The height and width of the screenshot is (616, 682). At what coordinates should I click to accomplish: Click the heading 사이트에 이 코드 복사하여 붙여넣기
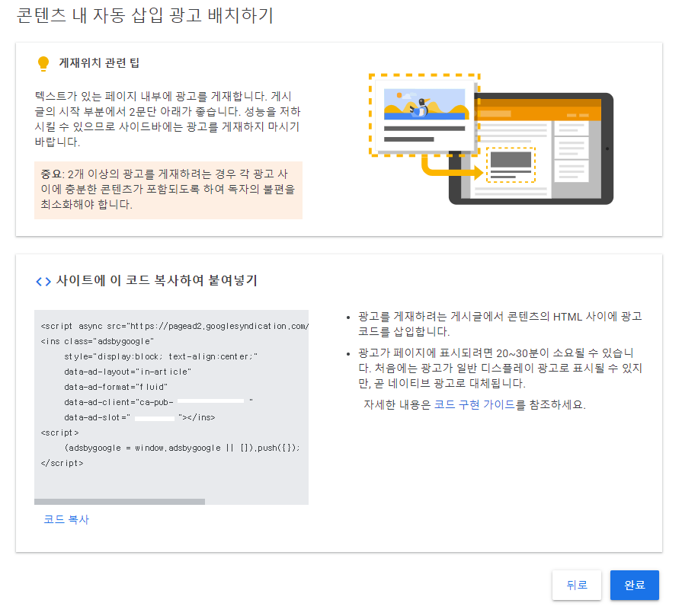[x=156, y=280]
